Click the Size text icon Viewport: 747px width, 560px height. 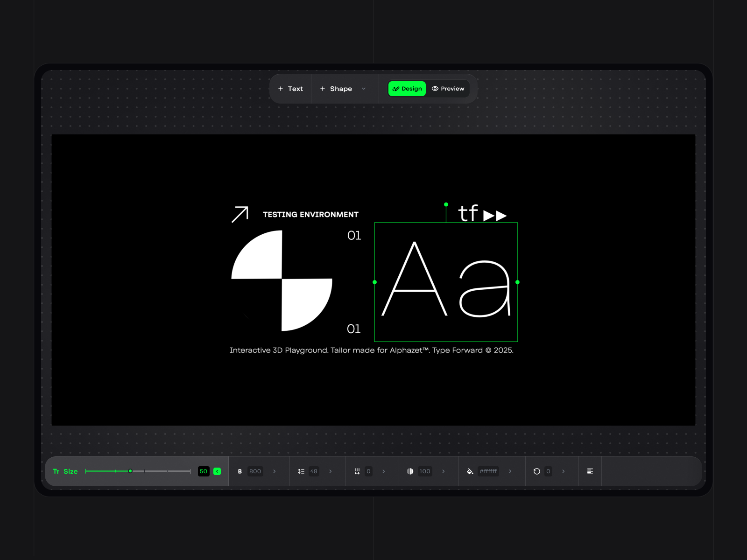[56, 471]
